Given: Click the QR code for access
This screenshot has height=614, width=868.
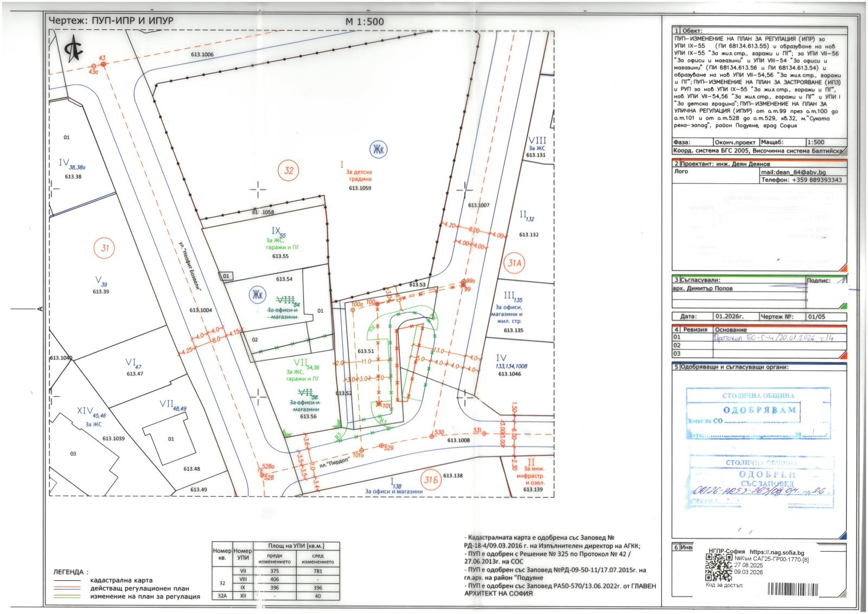Looking at the screenshot, I should (718, 568).
